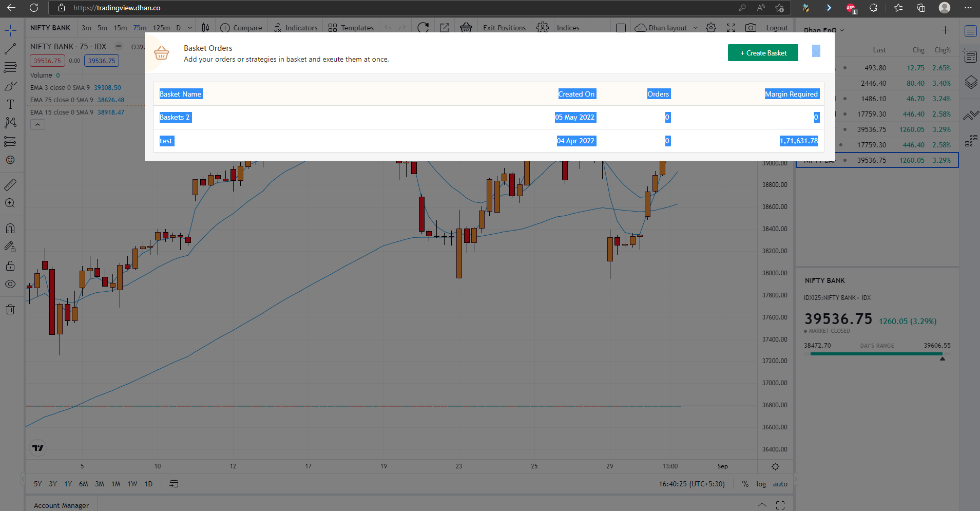
Task: Open chart settings gear icon
Action: (711, 28)
